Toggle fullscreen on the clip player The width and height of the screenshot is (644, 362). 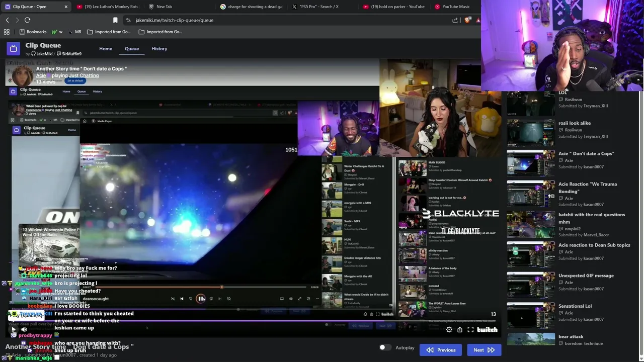[470, 330]
